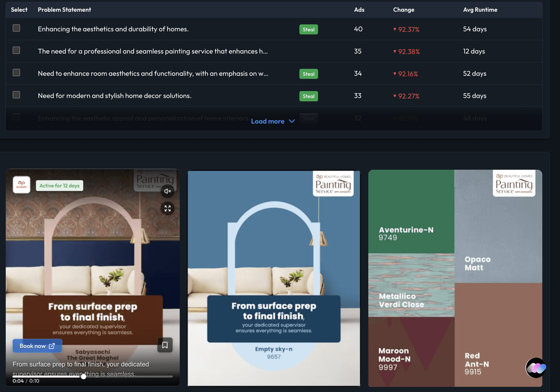Click Load more to show more rows
Screen dimensions: 560x392
tap(268, 121)
